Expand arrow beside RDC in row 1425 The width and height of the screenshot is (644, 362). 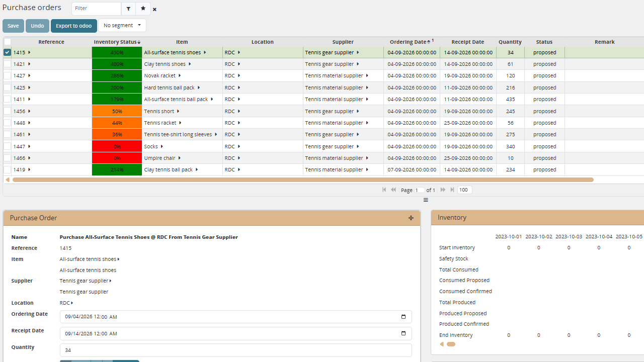point(239,87)
